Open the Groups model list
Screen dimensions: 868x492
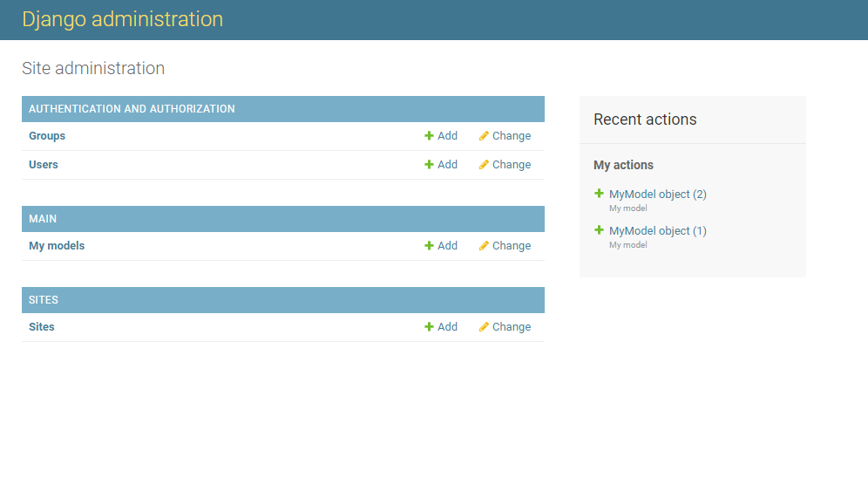point(47,136)
